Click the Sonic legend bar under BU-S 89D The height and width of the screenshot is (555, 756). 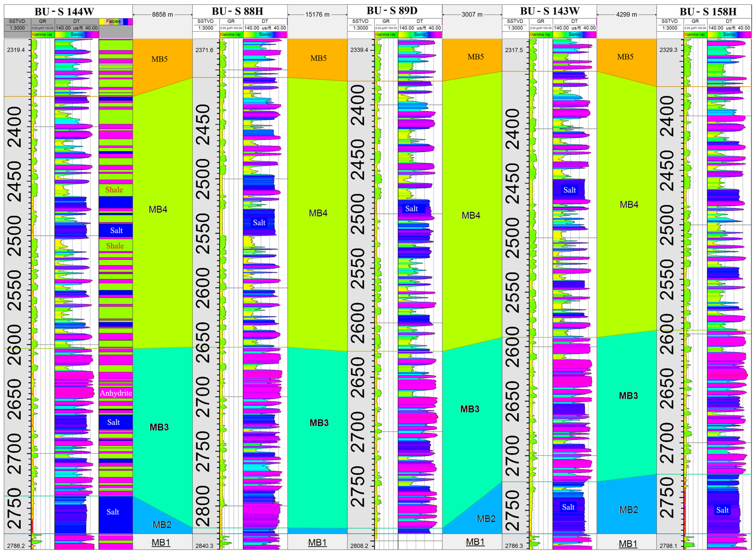coord(421,34)
